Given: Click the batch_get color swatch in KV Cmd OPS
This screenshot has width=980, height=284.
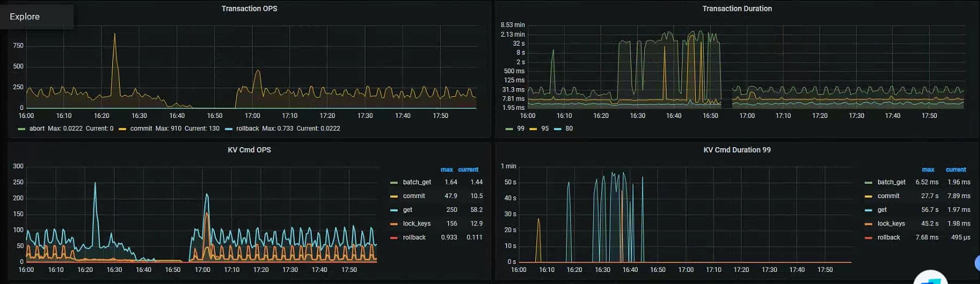Looking at the screenshot, I should (x=394, y=183).
